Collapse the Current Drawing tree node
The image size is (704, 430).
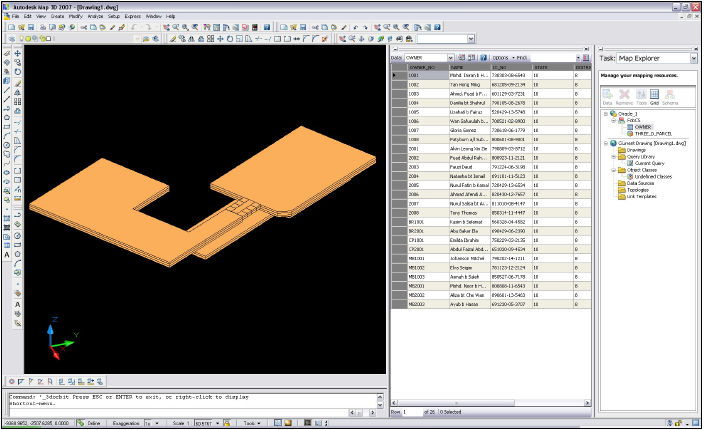pos(606,143)
